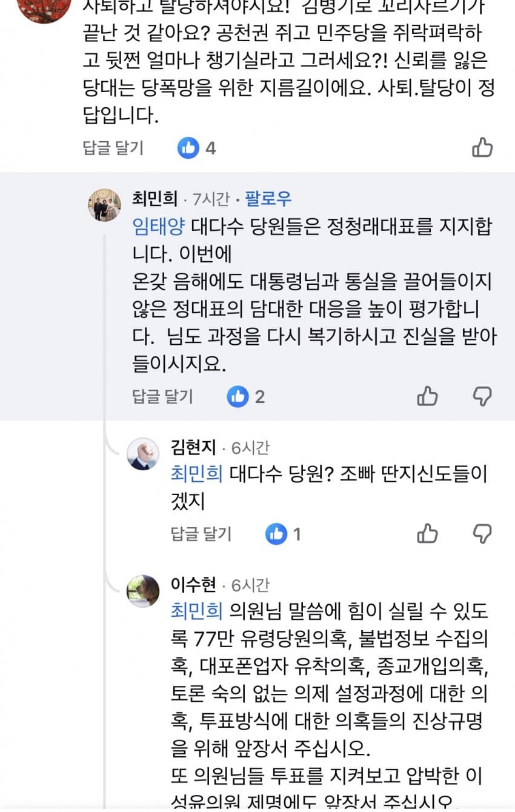Click 최민희 mention in 김현지's reply
This screenshot has width=515, height=812.
click(x=197, y=474)
